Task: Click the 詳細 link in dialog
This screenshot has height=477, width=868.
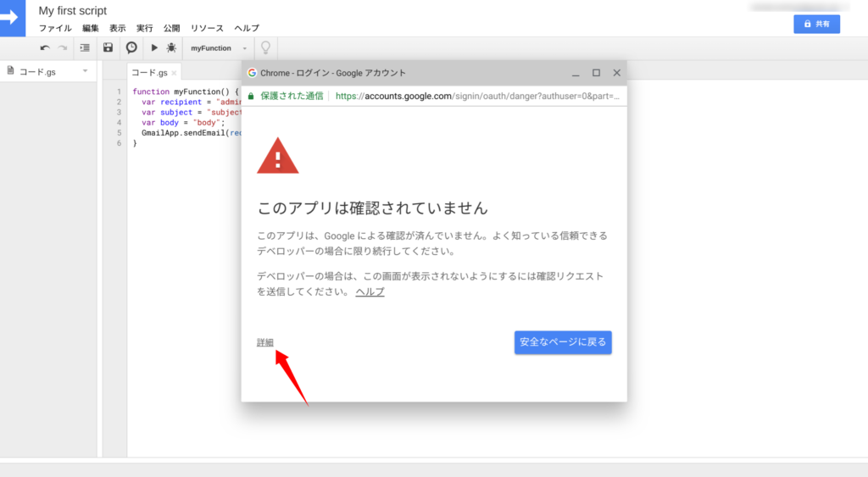Action: tap(265, 342)
